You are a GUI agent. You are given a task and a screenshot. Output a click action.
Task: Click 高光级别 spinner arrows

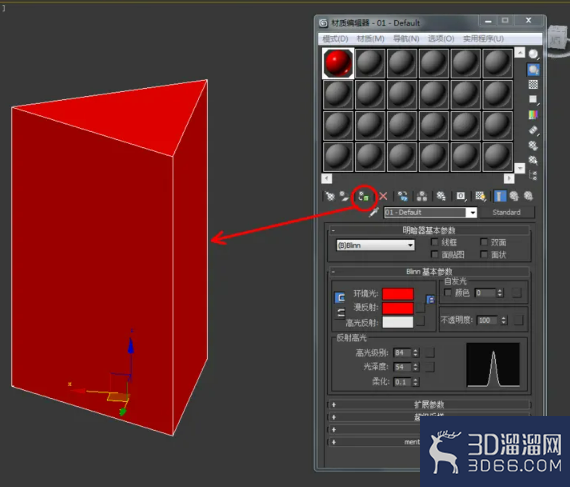pos(416,353)
